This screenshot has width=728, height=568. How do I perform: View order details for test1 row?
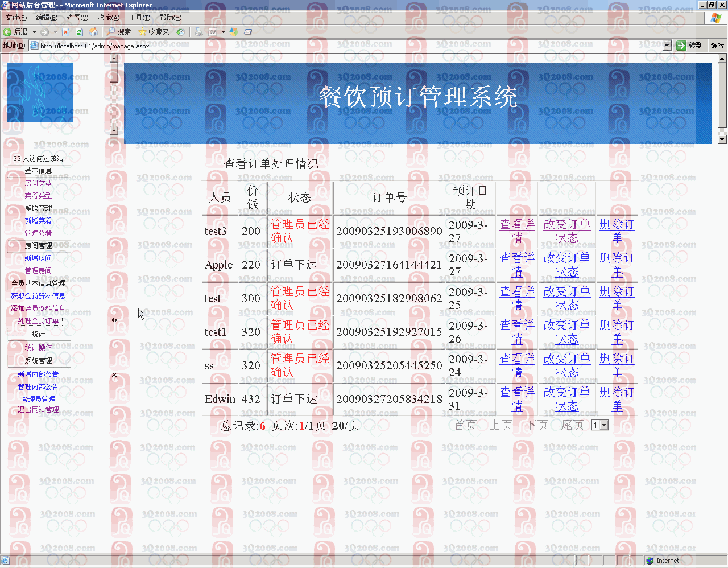pyautogui.click(x=517, y=332)
